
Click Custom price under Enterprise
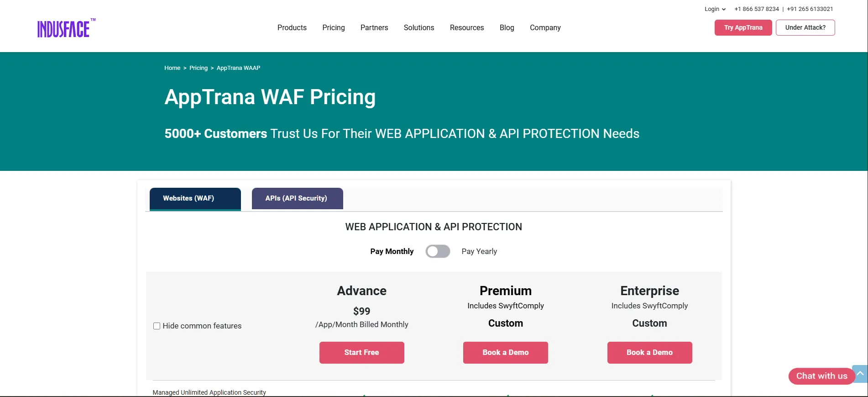(x=650, y=323)
